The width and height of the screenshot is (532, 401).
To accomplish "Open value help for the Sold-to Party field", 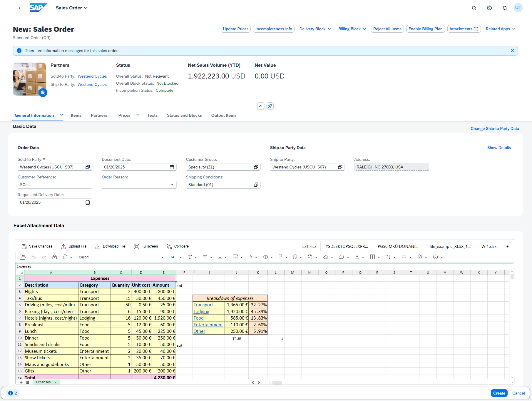I will pos(88,167).
